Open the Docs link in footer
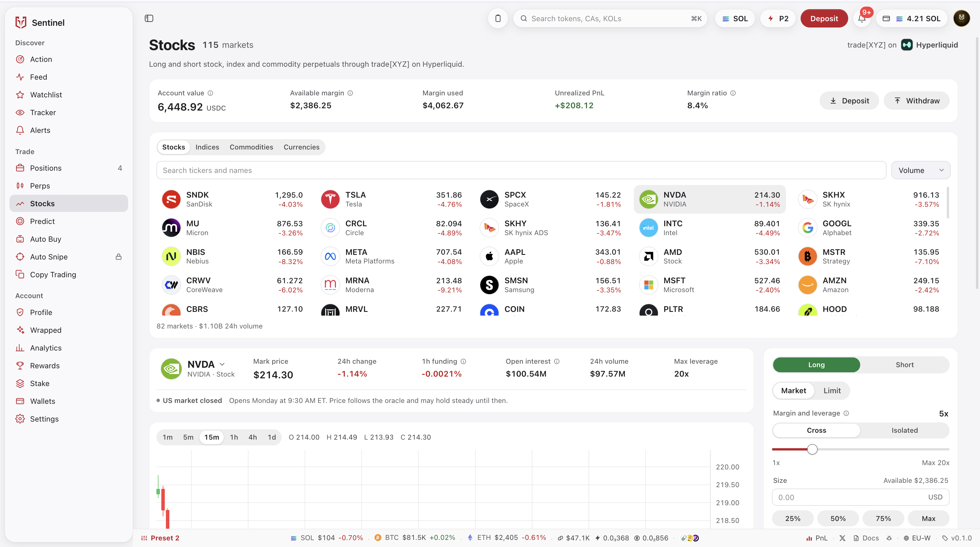 pos(866,538)
